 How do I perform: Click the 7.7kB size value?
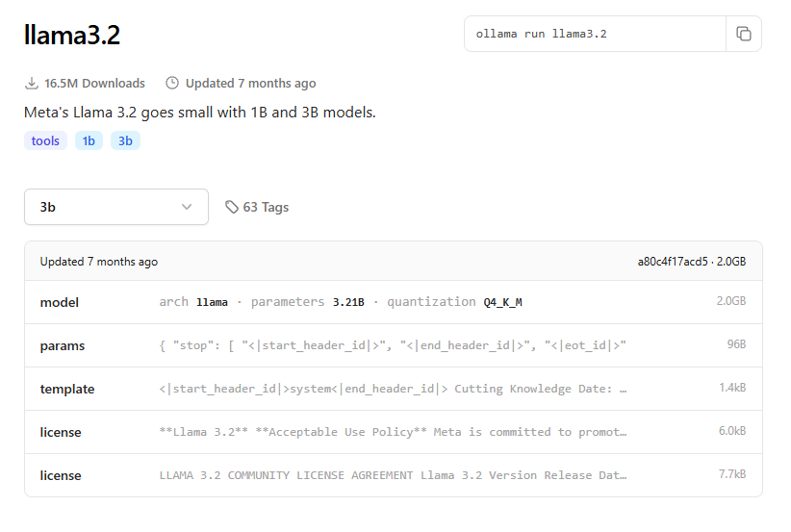click(732, 474)
